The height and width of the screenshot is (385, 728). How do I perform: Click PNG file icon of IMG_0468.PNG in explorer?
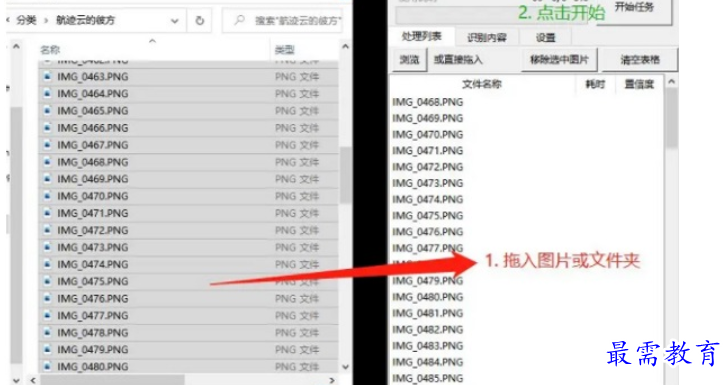click(47, 162)
